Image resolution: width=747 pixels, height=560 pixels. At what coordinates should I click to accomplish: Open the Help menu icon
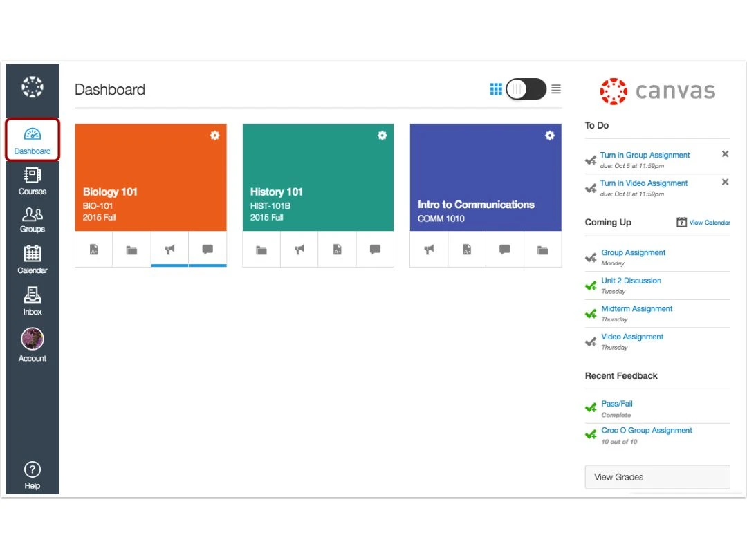[x=33, y=474]
